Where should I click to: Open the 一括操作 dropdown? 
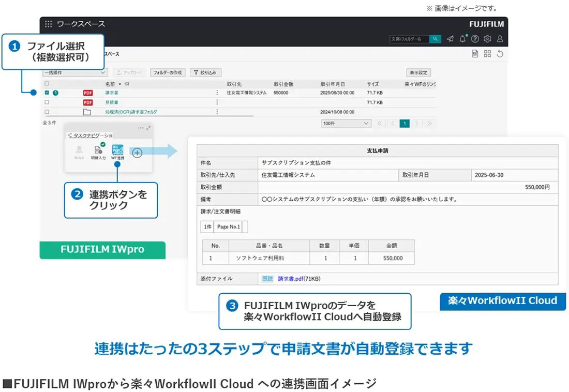75,72
